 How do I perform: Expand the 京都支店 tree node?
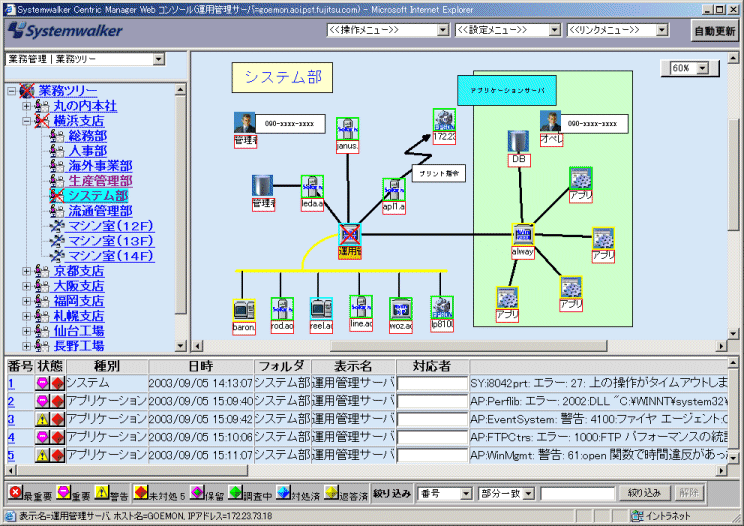pyautogui.click(x=27, y=271)
